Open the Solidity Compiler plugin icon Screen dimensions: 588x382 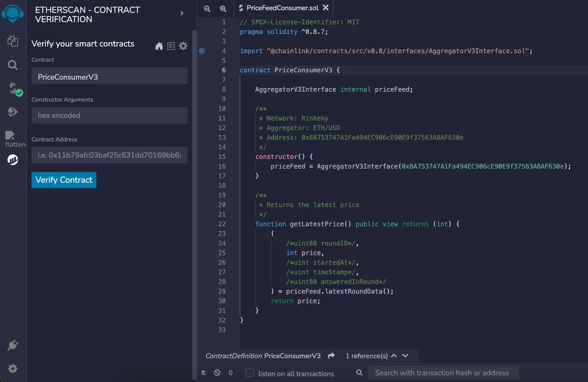click(x=13, y=88)
